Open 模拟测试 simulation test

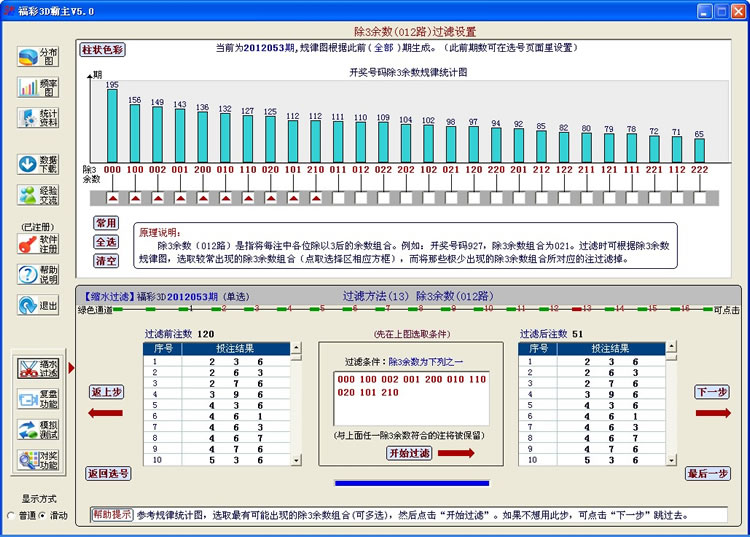pos(38,430)
